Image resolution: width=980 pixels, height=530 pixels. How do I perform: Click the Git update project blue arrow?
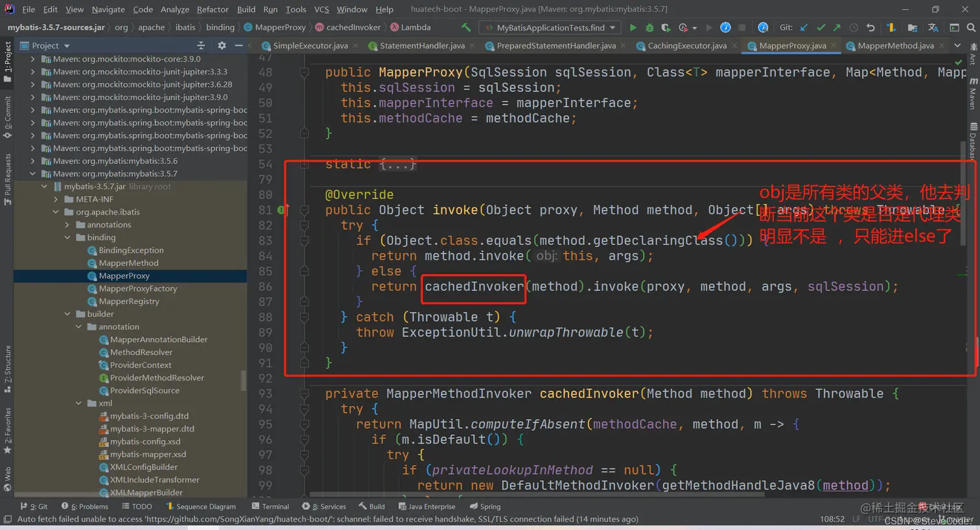(x=804, y=27)
